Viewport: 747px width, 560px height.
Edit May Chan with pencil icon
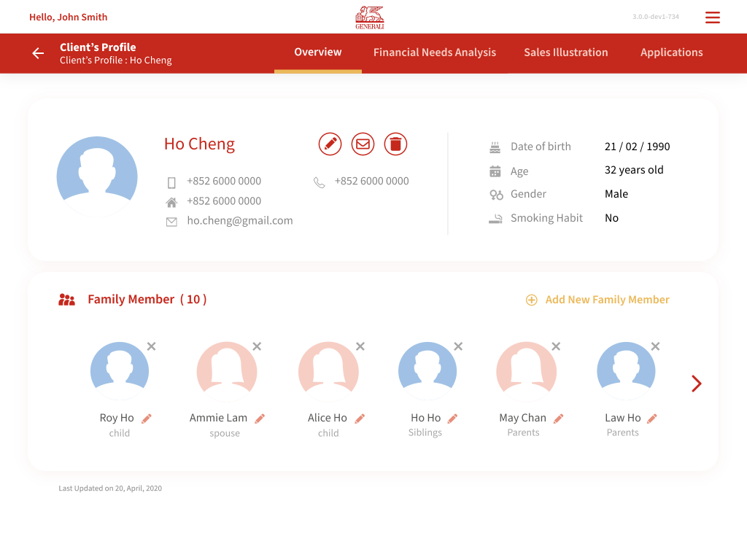(x=558, y=419)
